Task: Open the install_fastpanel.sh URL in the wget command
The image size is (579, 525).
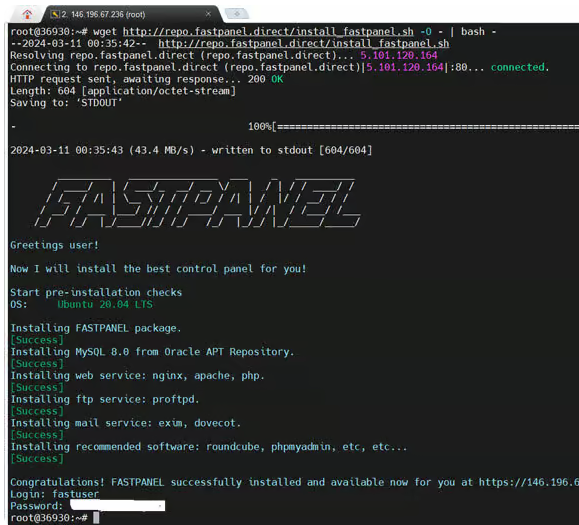Action: [x=268, y=32]
